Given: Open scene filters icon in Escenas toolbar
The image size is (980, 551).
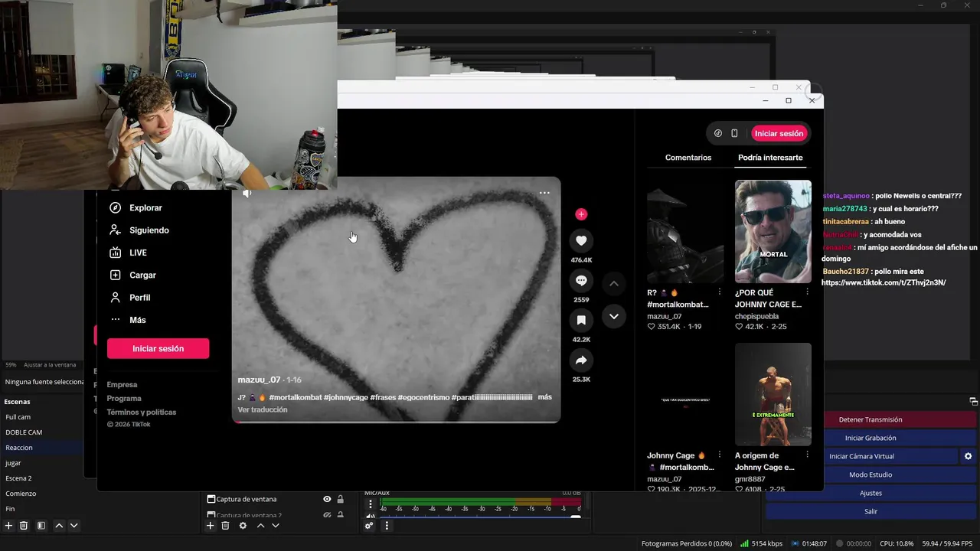Looking at the screenshot, I should click(41, 526).
